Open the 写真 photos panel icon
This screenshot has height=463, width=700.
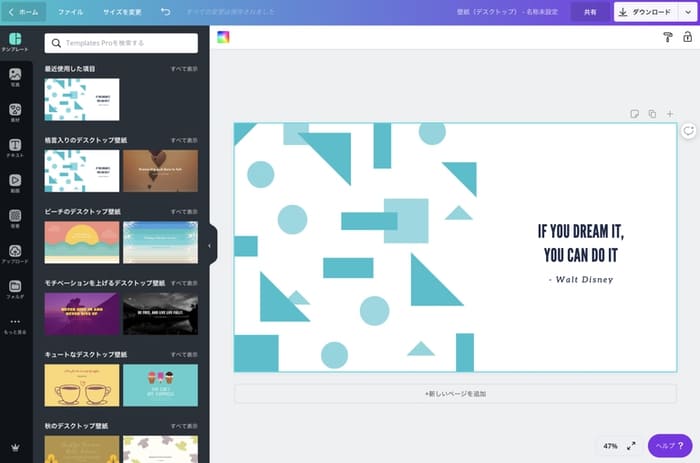(15, 77)
